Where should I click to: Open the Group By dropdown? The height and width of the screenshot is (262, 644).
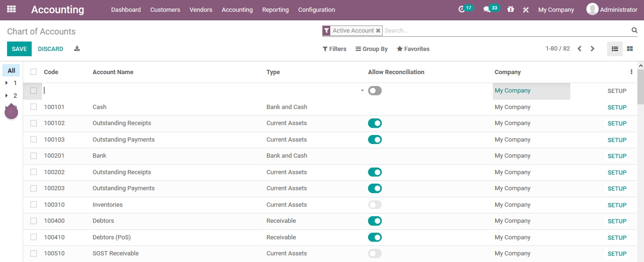pos(372,49)
